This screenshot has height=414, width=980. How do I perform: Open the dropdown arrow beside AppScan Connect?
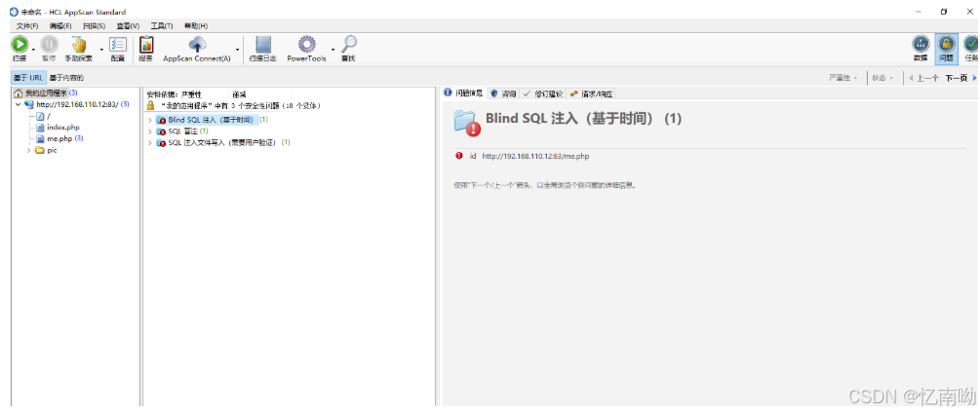(237, 49)
